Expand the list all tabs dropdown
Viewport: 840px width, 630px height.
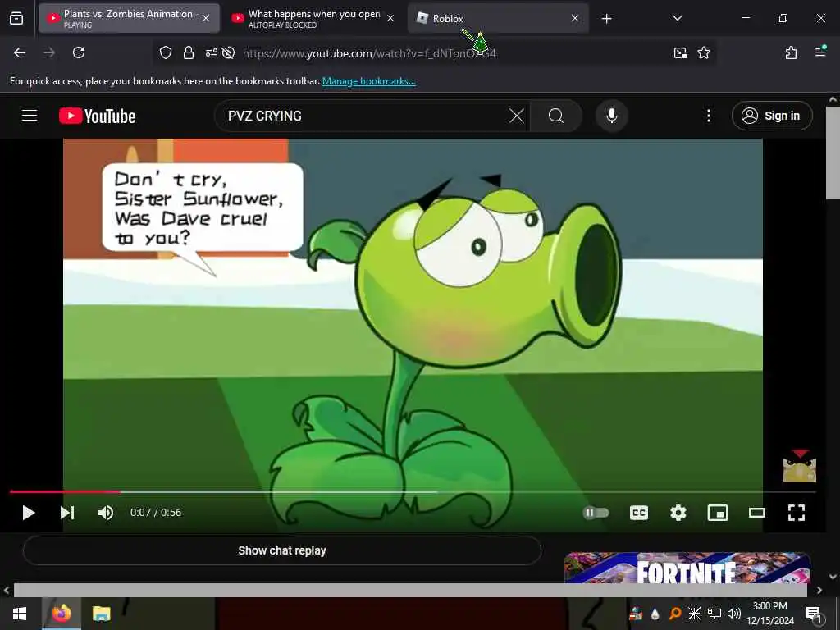(x=677, y=18)
